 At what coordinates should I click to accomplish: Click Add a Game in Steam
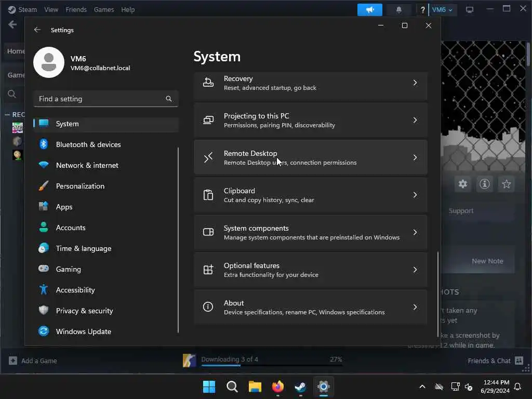(33, 361)
